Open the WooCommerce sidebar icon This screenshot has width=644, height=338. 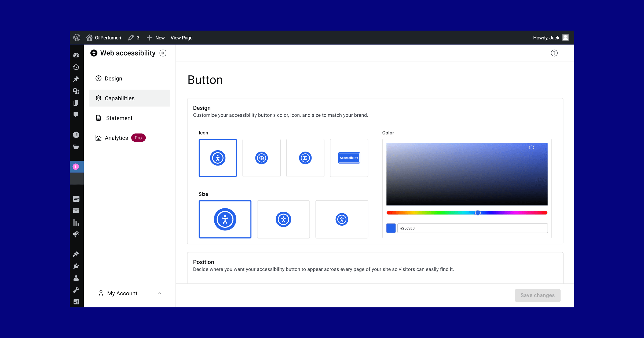pos(76,199)
